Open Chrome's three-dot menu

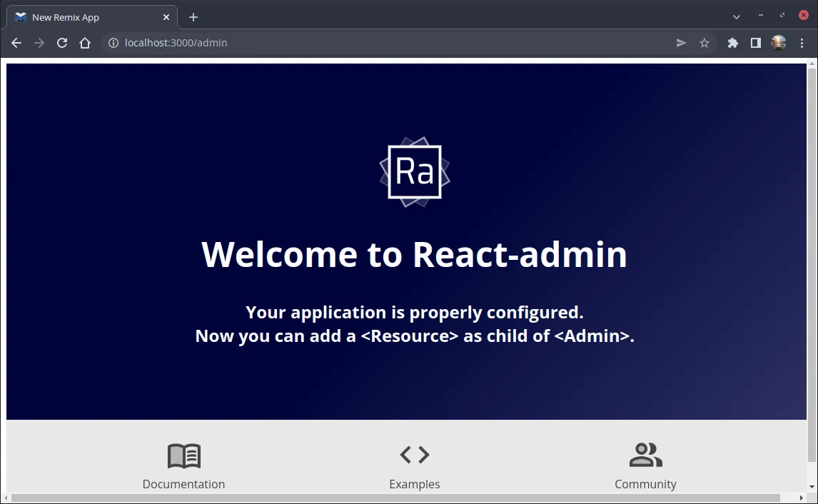pyautogui.click(x=802, y=43)
